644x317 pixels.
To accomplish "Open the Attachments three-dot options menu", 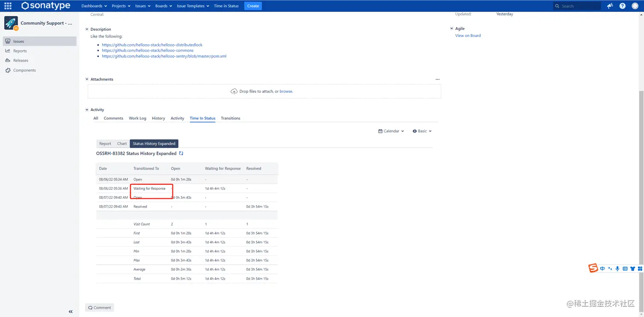I will (x=437, y=80).
